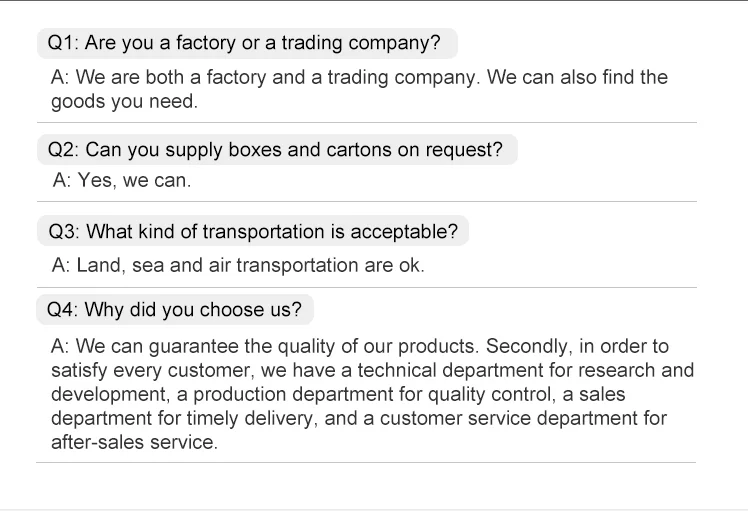The image size is (748, 511).
Task: Expand Q4 "Why did you choose us?"
Action: (175, 310)
